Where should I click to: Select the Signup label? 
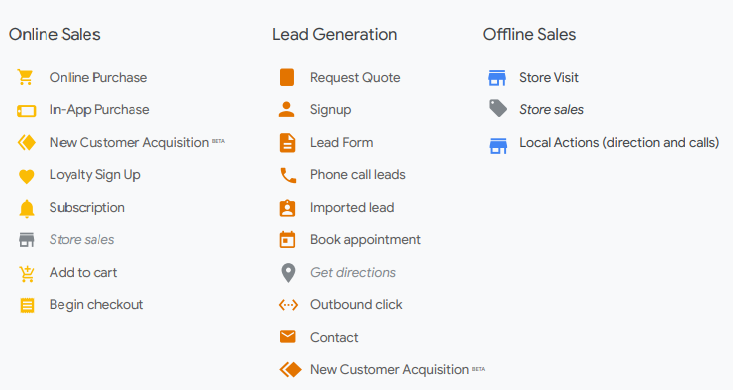click(331, 110)
